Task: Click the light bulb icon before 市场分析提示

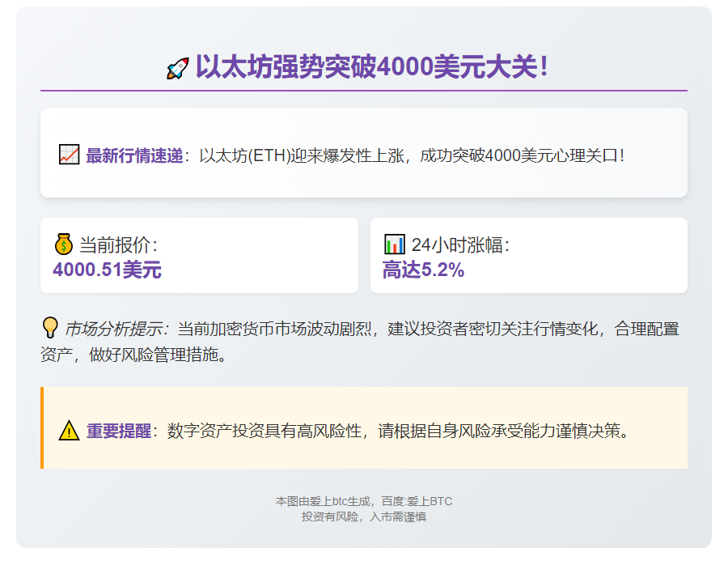Action: coord(50,328)
